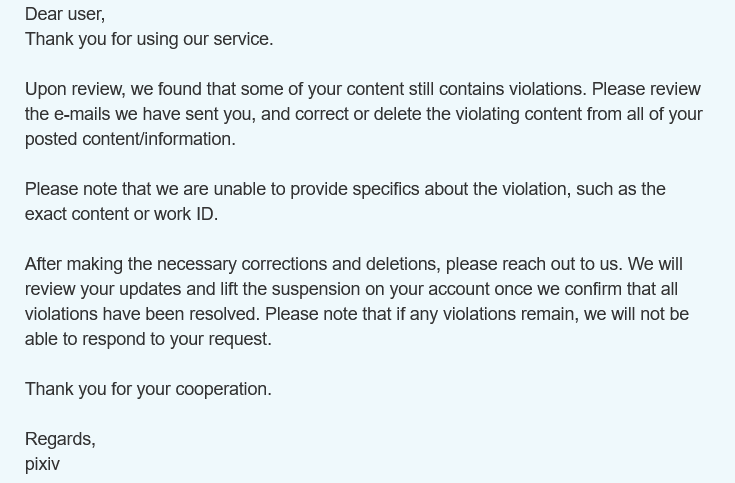Viewport: 735px width, 483px height.
Task: Click the 'Regards,' closing line
Action: [60, 439]
